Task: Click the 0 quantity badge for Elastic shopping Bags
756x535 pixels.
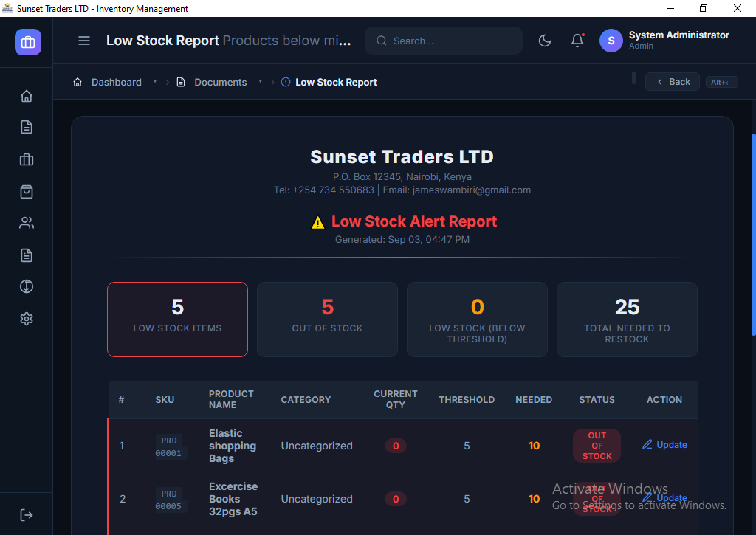Action: pos(396,446)
